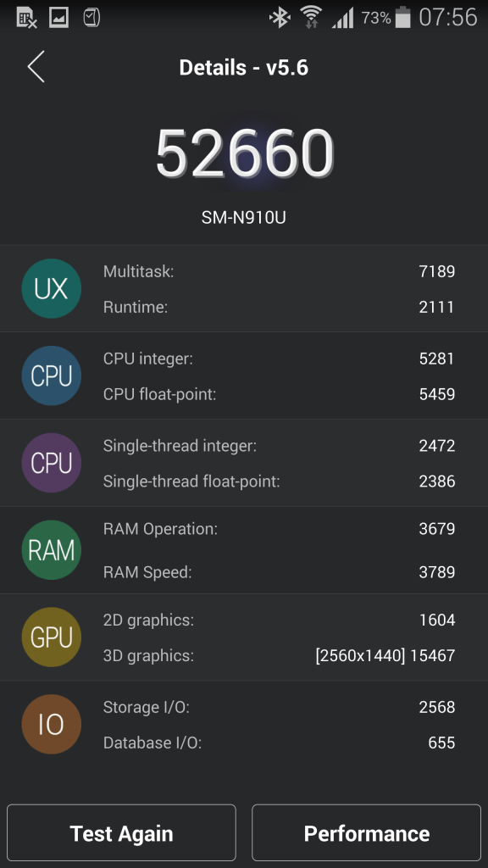Tap the total score 52660
The image size is (488, 868).
(x=244, y=151)
